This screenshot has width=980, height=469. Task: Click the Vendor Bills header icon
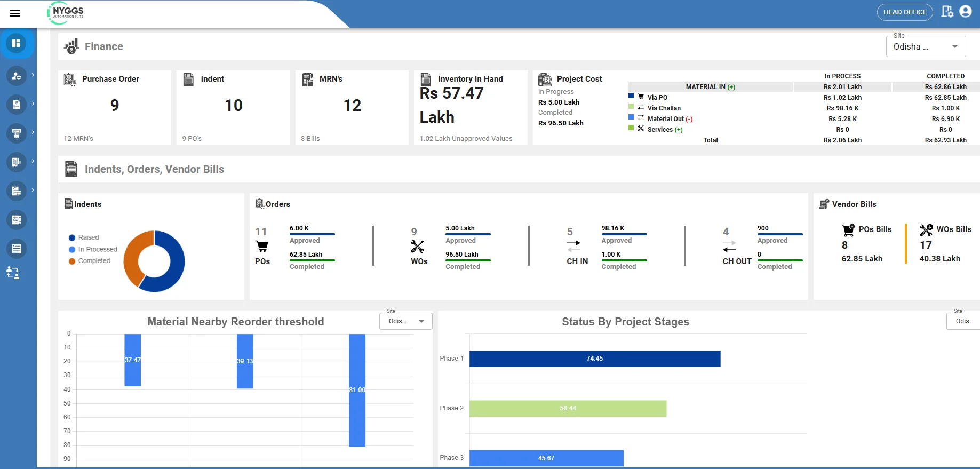824,204
